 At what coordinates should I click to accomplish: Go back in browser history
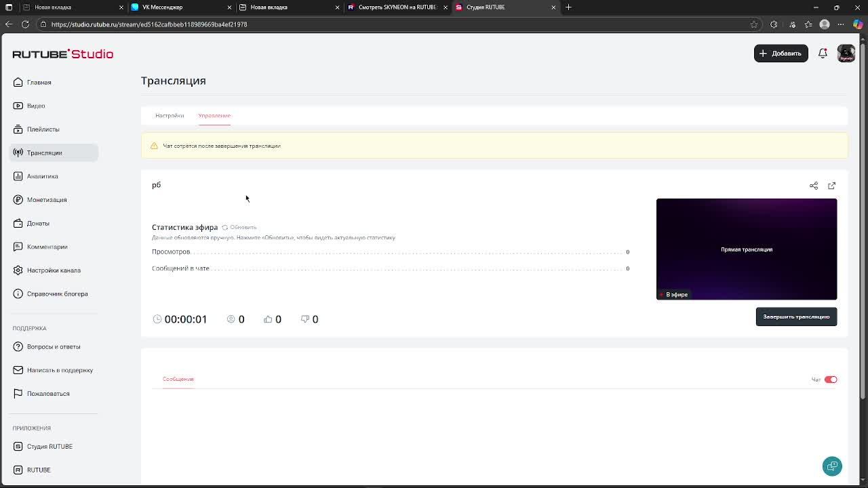click(9, 24)
